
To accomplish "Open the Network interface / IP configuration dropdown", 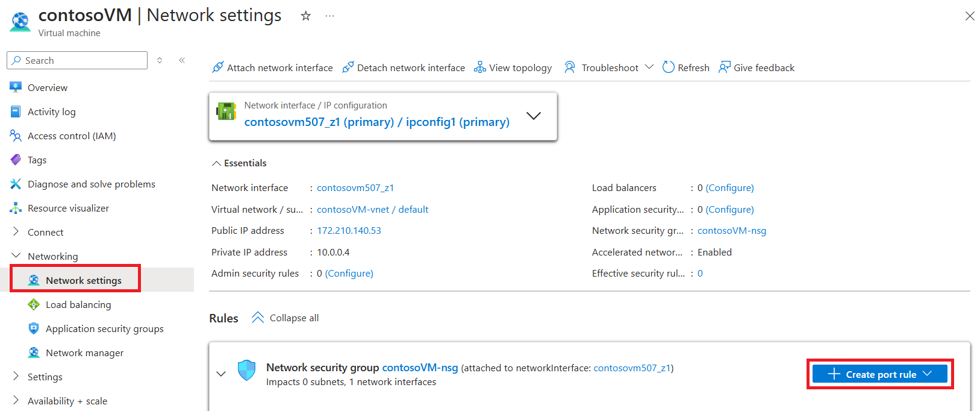I will (533, 116).
